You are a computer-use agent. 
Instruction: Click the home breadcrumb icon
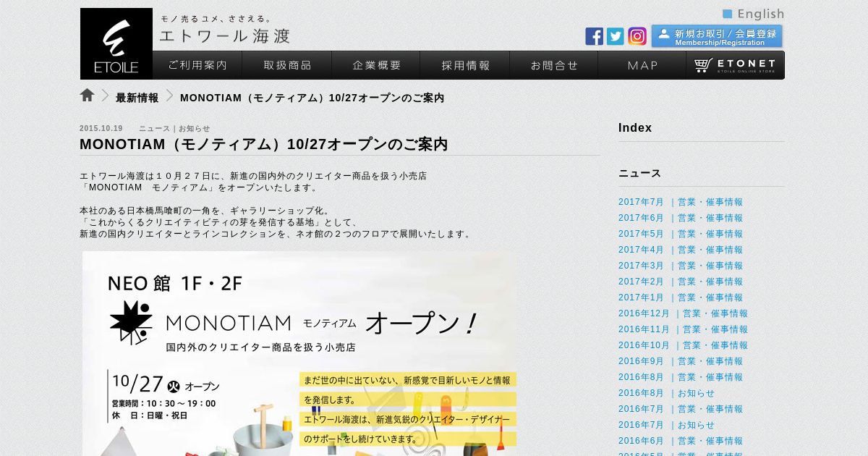click(x=88, y=96)
